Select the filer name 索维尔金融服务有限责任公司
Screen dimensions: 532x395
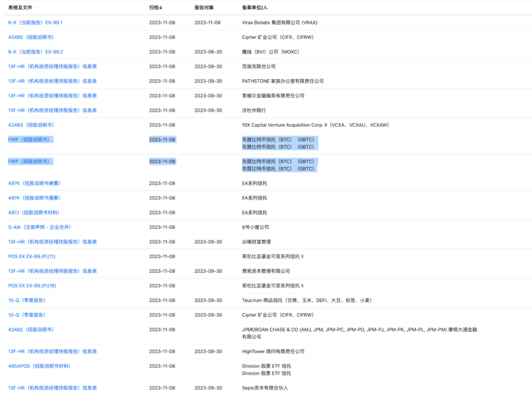[x=273, y=96]
